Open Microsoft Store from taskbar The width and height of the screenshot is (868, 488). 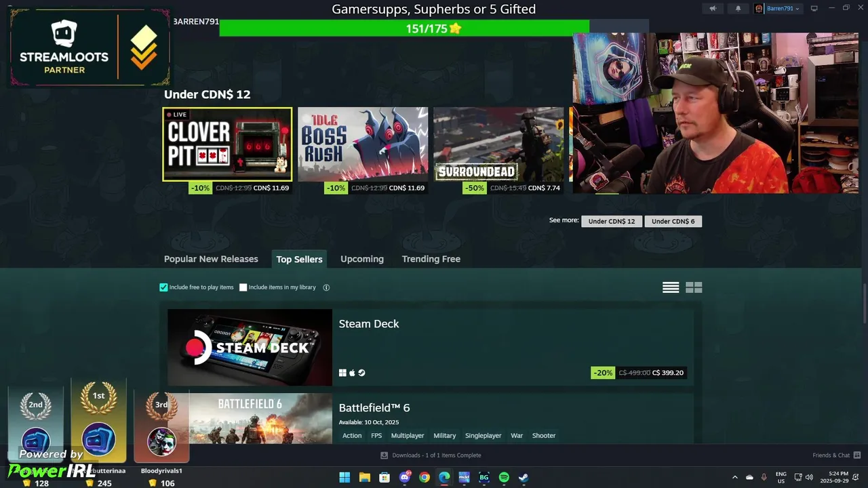384,477
